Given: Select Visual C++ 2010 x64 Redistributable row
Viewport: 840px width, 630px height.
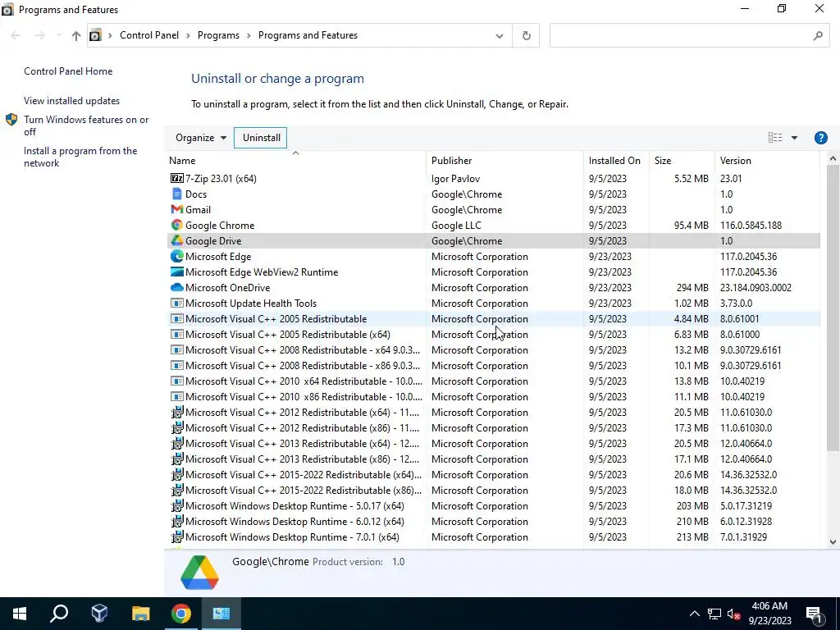Looking at the screenshot, I should 493,381.
